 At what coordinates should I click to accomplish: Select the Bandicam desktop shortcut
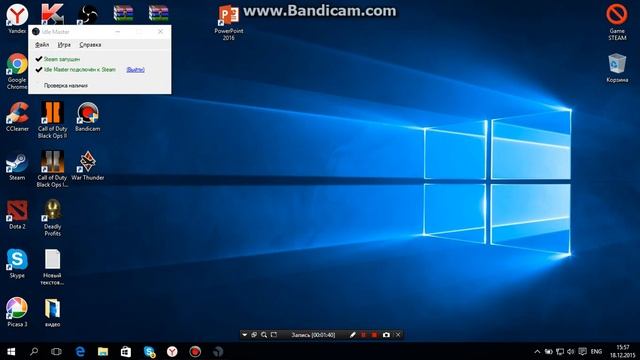87,117
